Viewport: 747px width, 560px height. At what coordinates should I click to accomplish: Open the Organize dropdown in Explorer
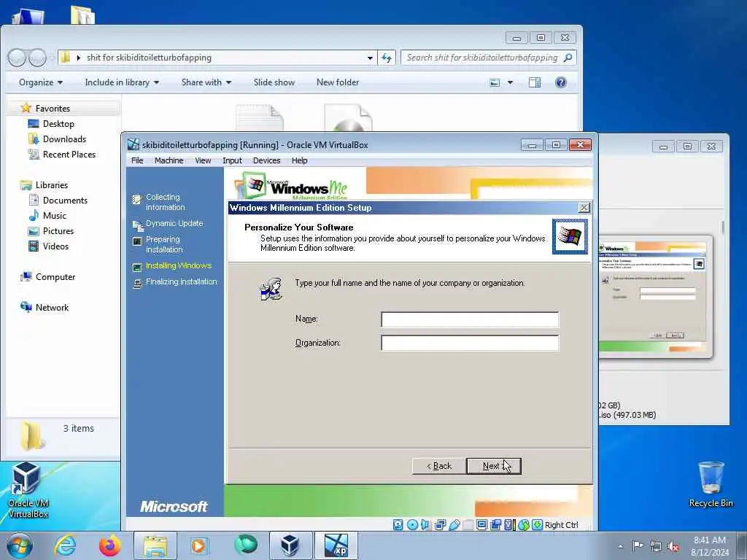click(41, 82)
